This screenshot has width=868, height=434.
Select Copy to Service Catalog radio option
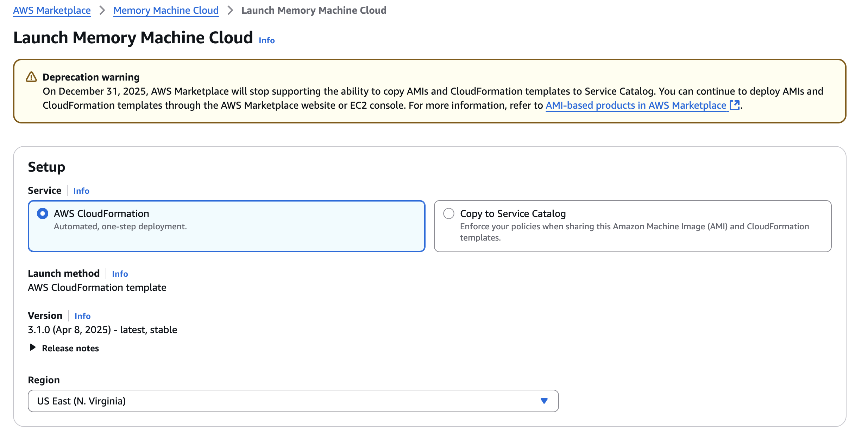click(449, 213)
